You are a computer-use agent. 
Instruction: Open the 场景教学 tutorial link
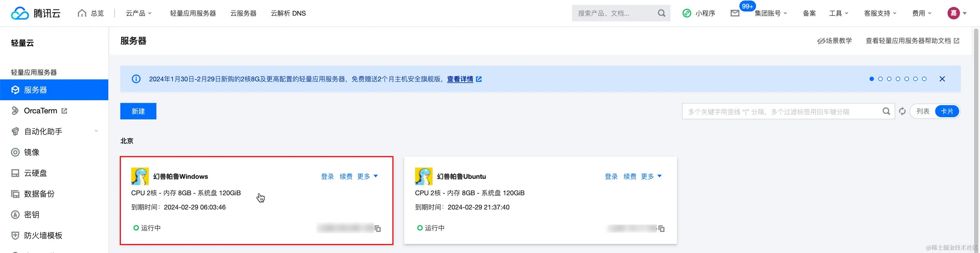tap(834, 41)
